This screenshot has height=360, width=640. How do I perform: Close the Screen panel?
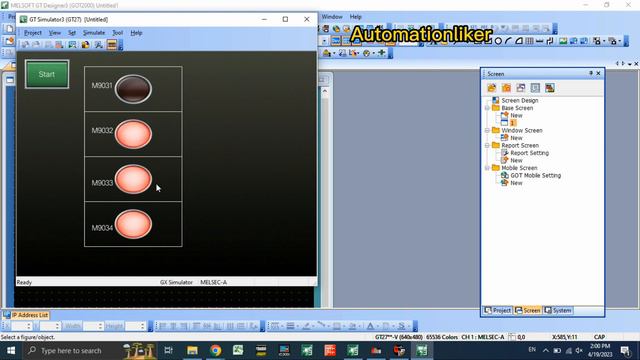point(598,73)
